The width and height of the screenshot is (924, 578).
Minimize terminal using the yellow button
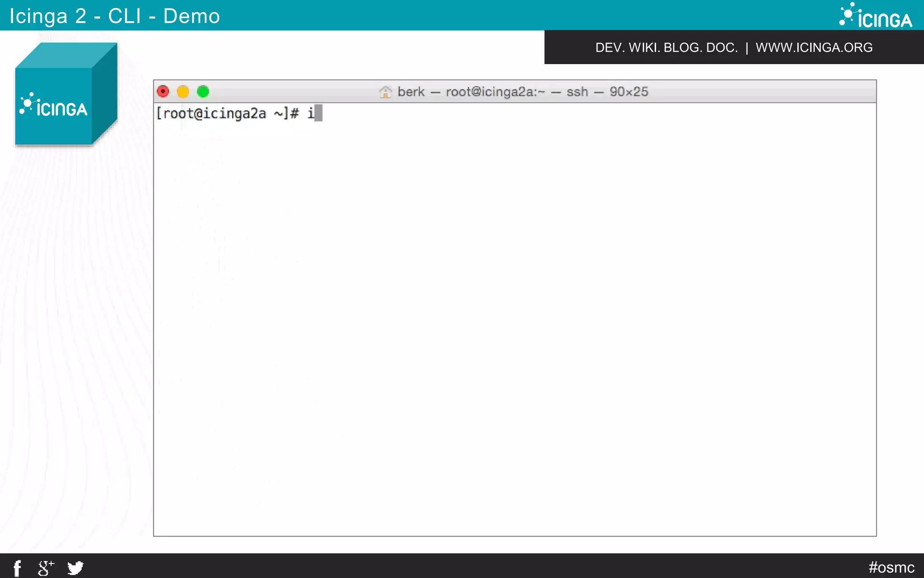(x=183, y=92)
